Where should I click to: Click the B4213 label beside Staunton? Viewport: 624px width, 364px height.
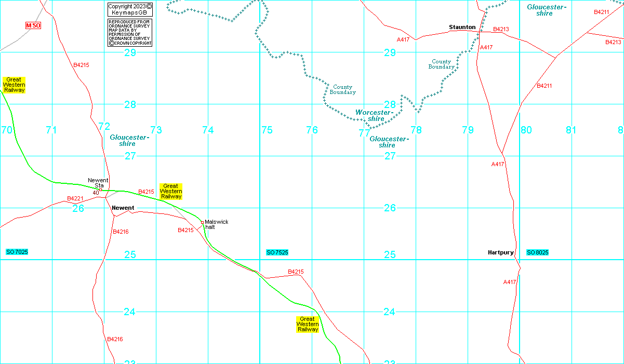[501, 29]
